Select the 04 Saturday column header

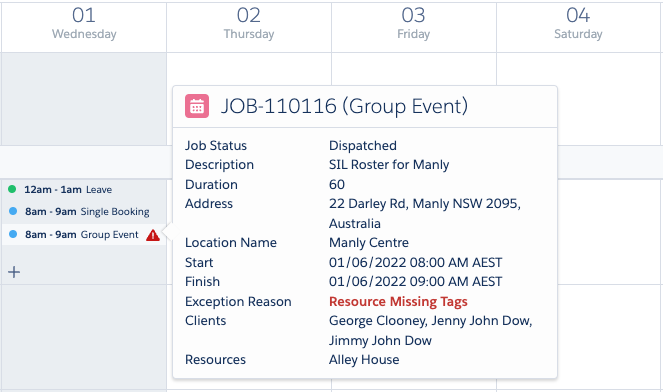pos(578,24)
